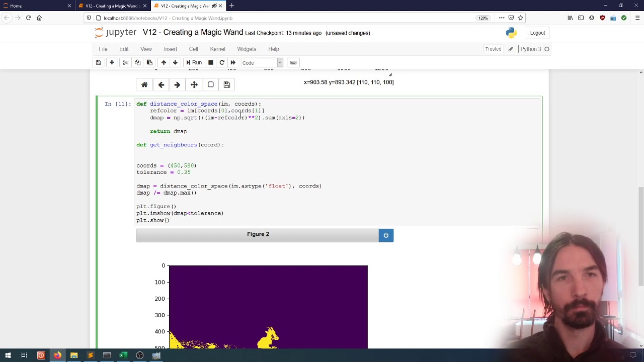
Task: Rename notebook via its title
Action: coord(193,33)
